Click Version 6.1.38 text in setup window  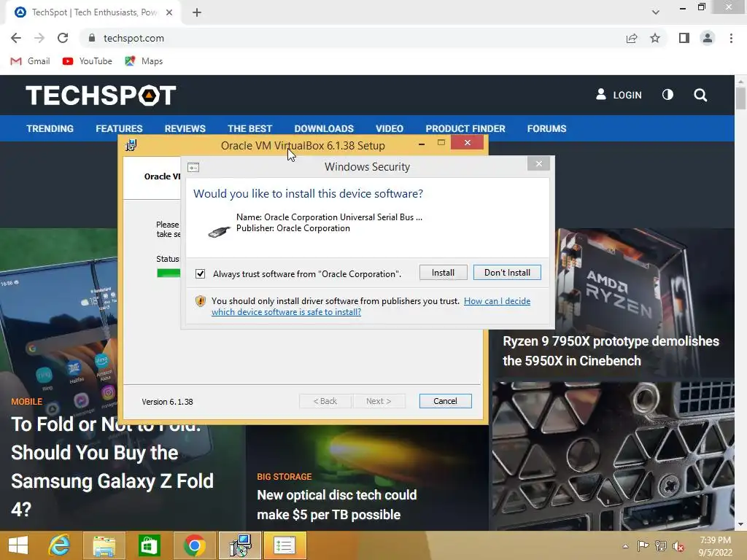click(167, 402)
